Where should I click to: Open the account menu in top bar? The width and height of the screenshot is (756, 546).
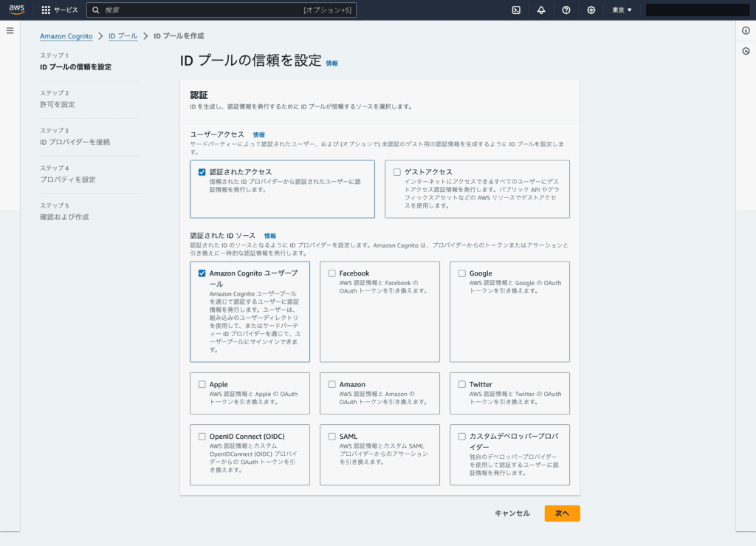click(x=697, y=10)
